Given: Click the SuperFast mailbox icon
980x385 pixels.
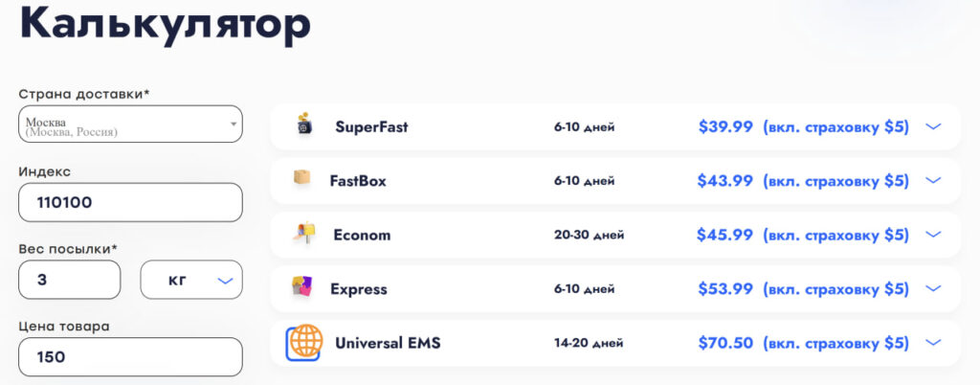Looking at the screenshot, I should 303,125.
